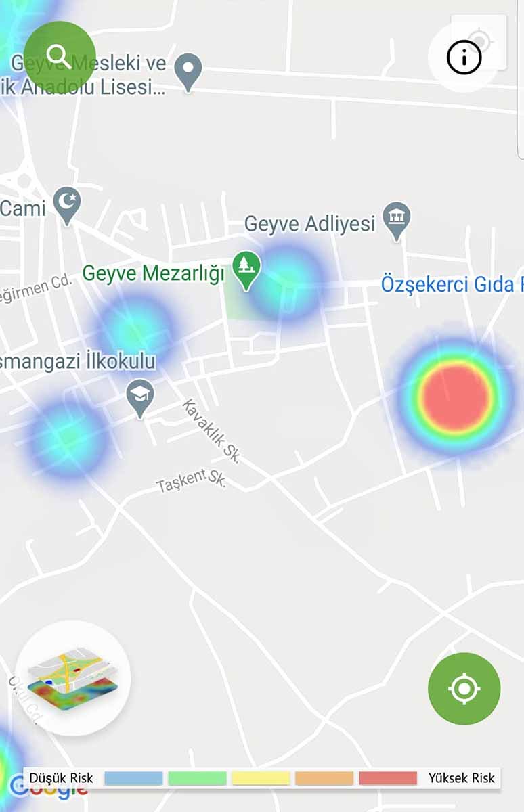Click the Google logo at bottom

coord(49,789)
